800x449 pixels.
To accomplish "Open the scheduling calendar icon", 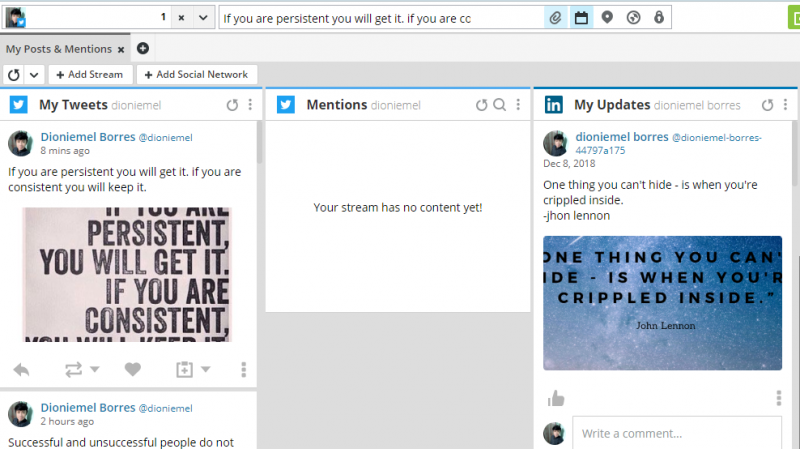I will (581, 18).
